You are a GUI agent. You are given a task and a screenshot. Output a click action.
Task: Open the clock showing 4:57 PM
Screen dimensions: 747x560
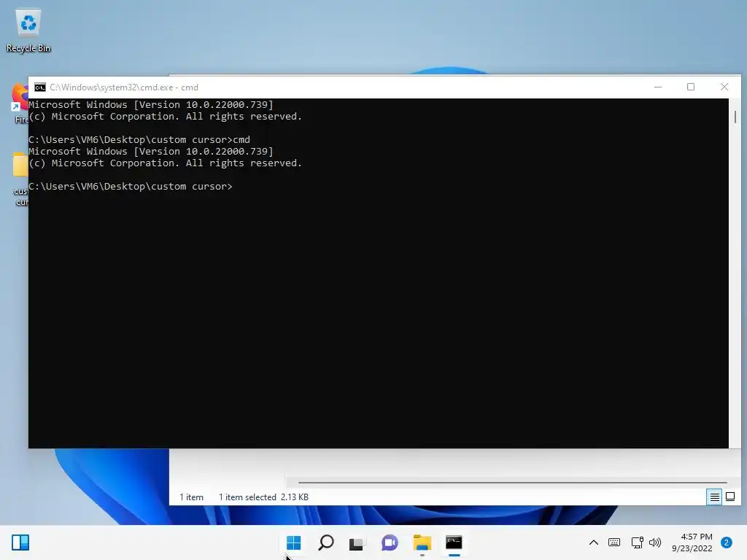click(x=692, y=542)
